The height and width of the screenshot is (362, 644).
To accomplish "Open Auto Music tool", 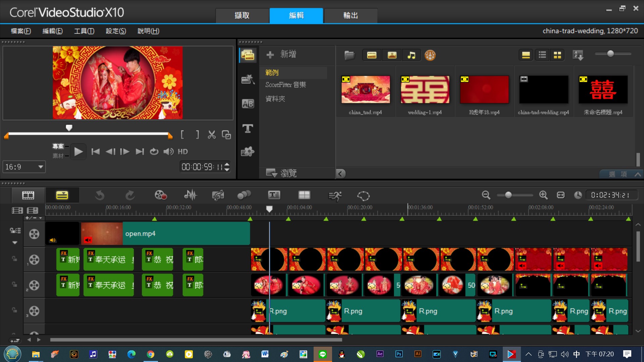I will [218, 195].
